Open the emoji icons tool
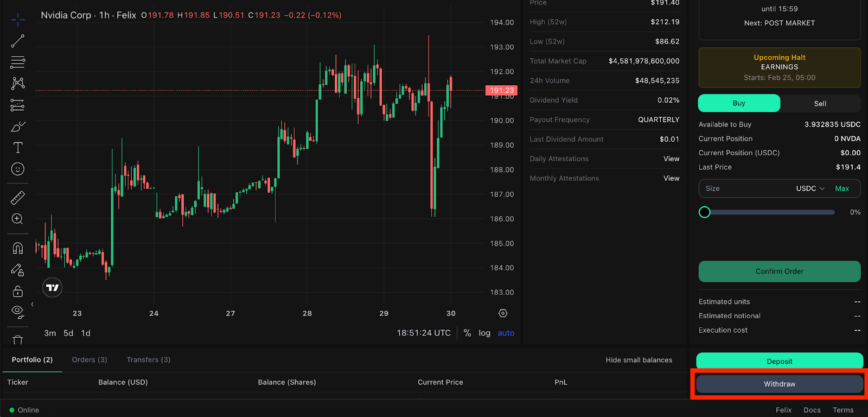 pos(18,169)
